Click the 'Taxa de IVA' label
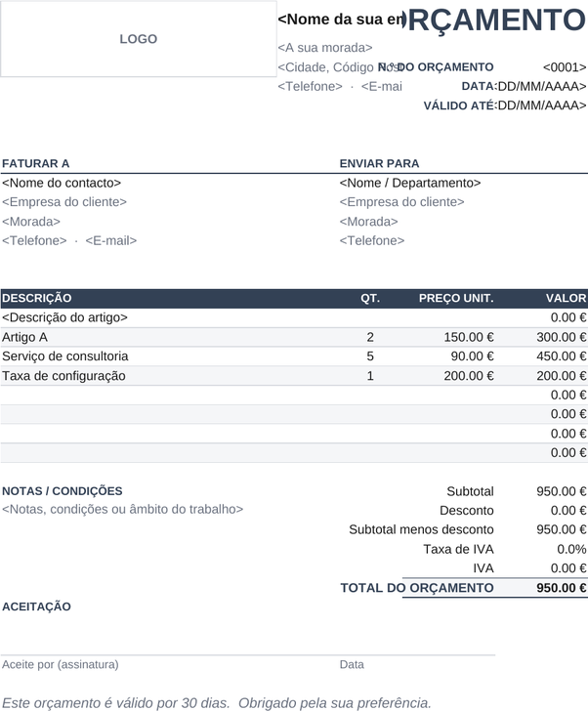Viewport: 588px width, 711px height. [458, 549]
